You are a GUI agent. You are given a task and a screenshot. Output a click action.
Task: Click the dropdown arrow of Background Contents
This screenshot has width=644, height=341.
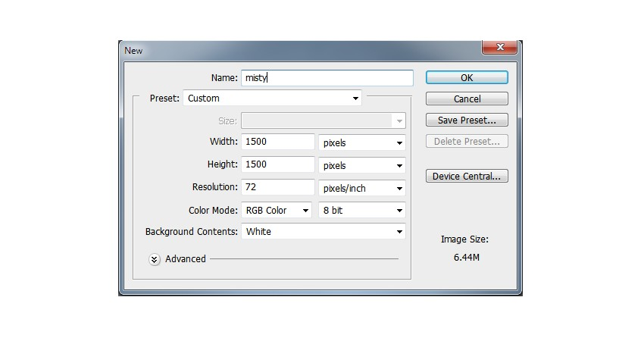pos(399,232)
